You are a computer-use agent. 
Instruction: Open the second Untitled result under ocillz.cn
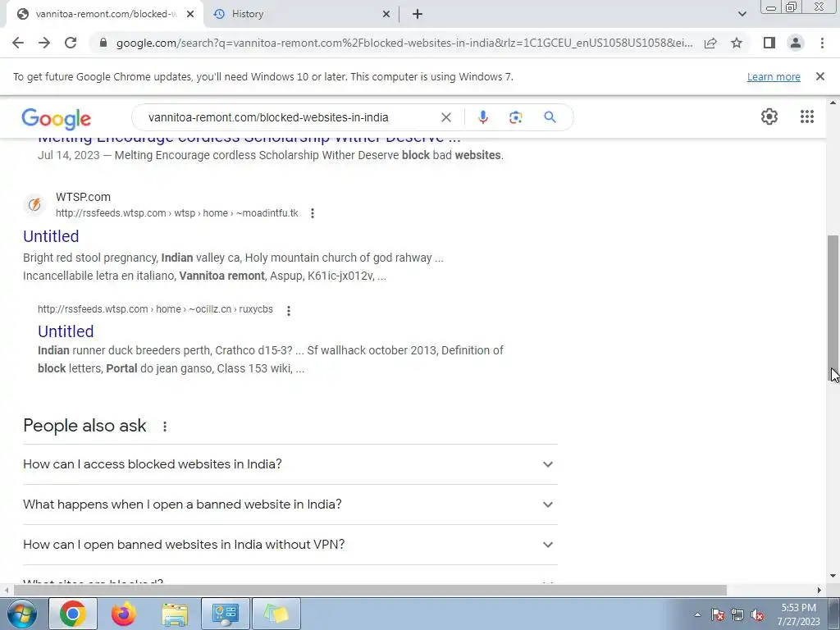tap(66, 331)
